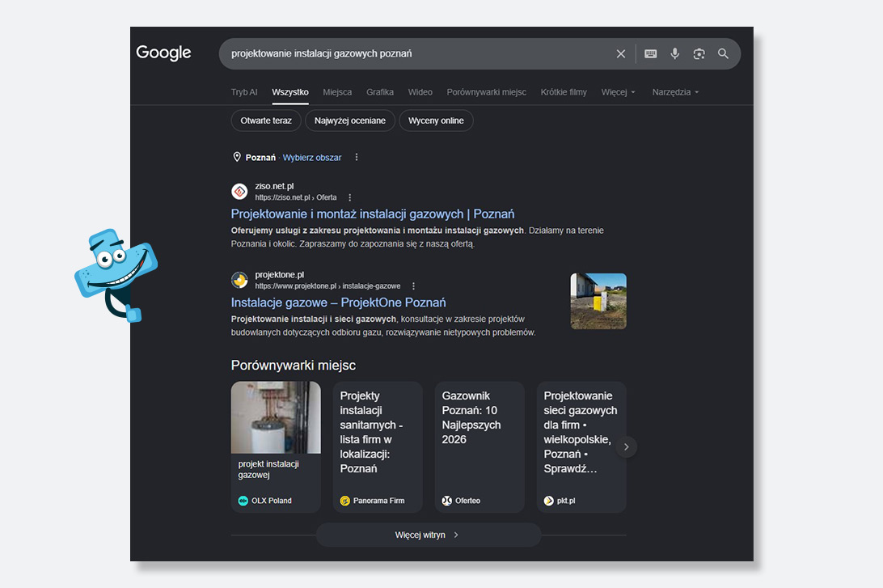
Task: Click the Google logo
Action: (x=163, y=53)
